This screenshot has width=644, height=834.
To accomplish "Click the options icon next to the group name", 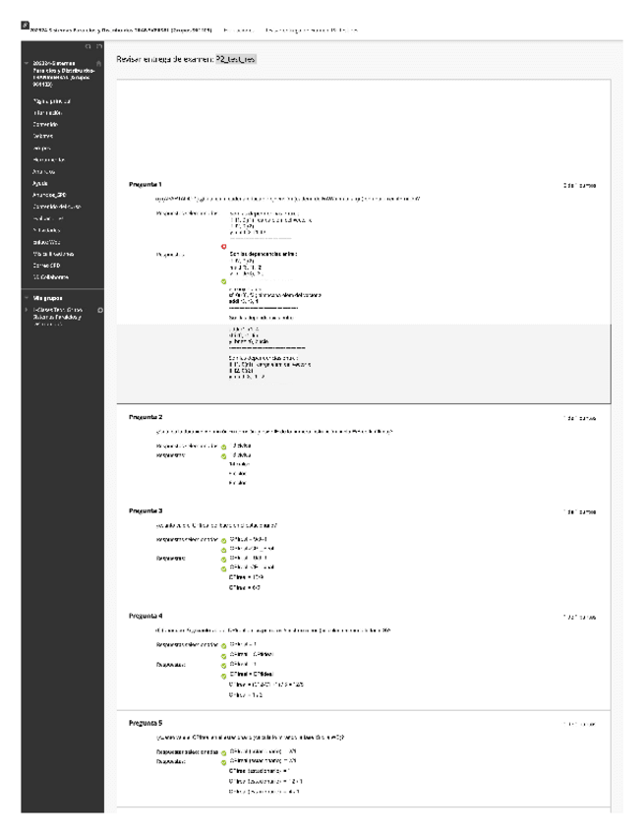I will (x=100, y=310).
